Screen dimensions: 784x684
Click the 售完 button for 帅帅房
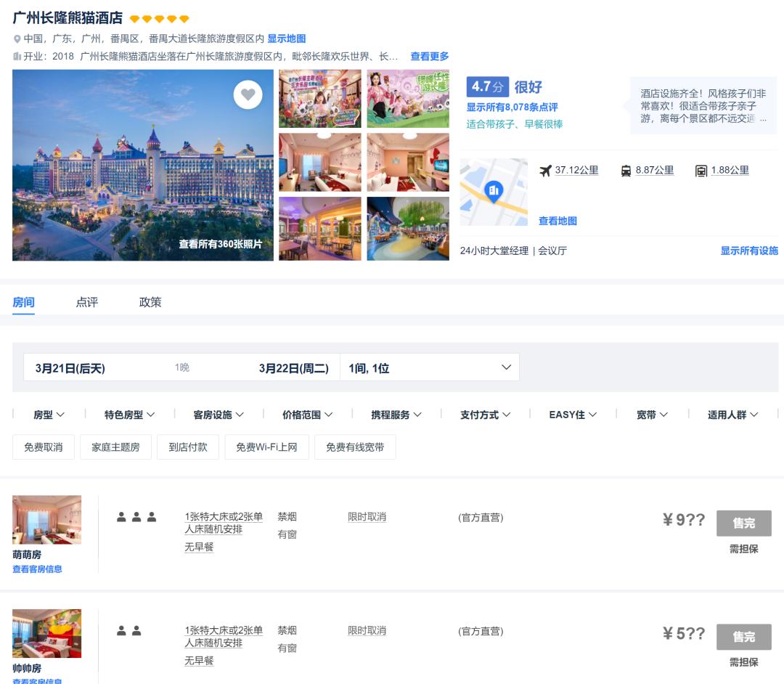pyautogui.click(x=743, y=637)
